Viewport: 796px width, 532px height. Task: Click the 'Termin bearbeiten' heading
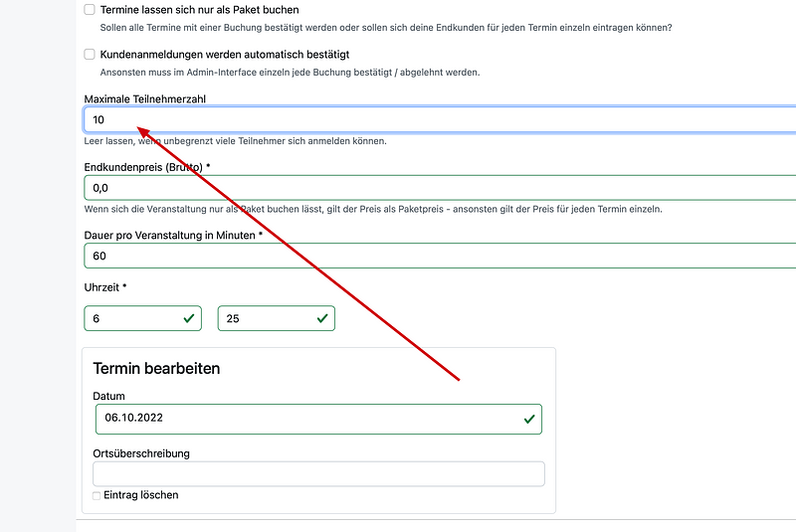156,368
